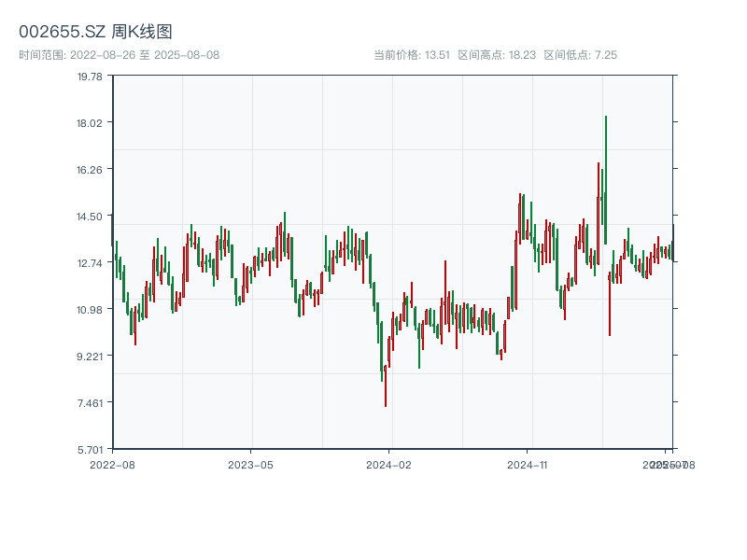Click the y-axis label 18.02
The image size is (747, 560).
(x=90, y=123)
